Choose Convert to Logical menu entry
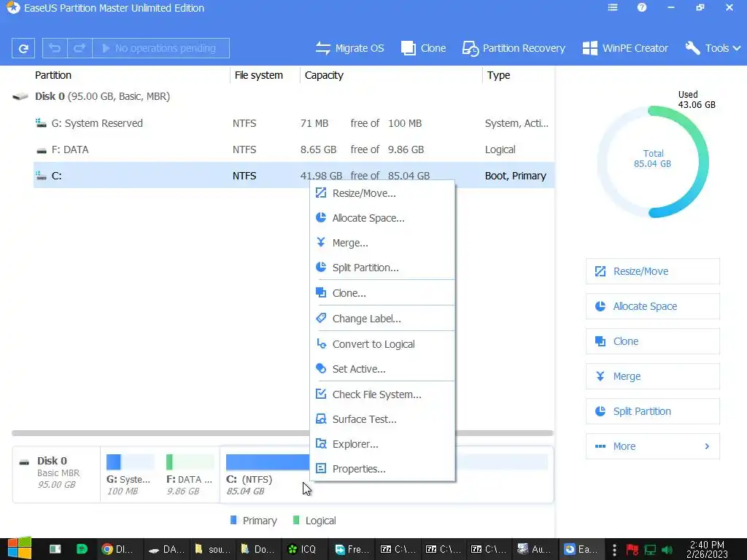Viewport: 747px width, 560px height. click(x=382, y=344)
